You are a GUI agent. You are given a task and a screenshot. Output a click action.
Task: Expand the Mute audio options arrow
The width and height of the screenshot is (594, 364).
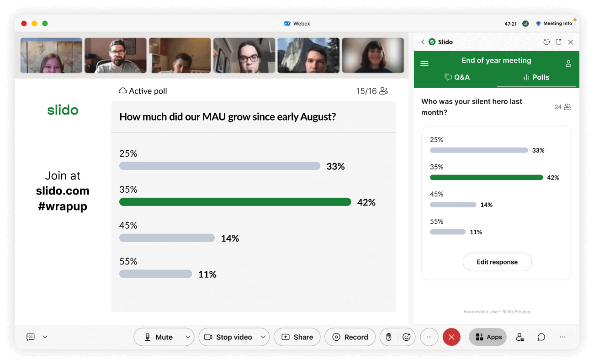(188, 337)
